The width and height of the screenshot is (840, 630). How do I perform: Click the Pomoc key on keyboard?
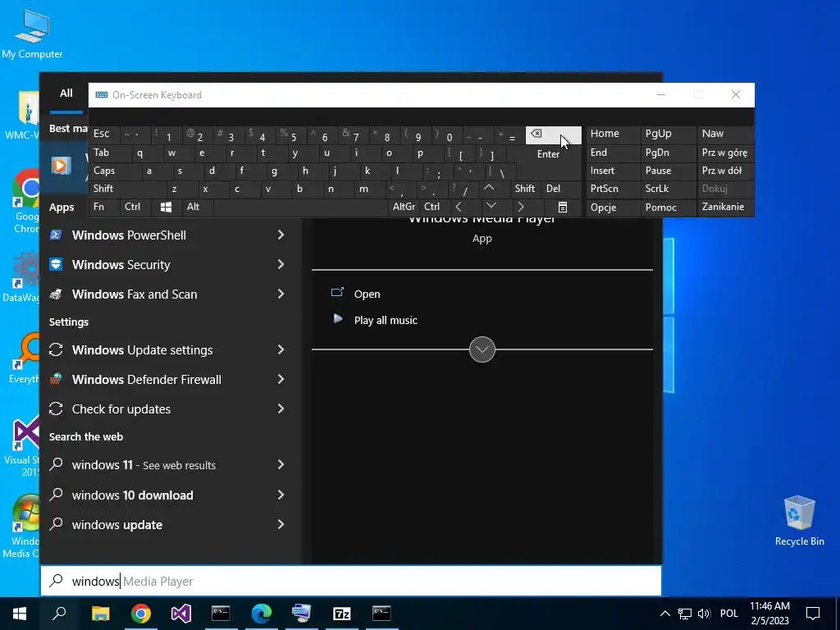coord(668,208)
